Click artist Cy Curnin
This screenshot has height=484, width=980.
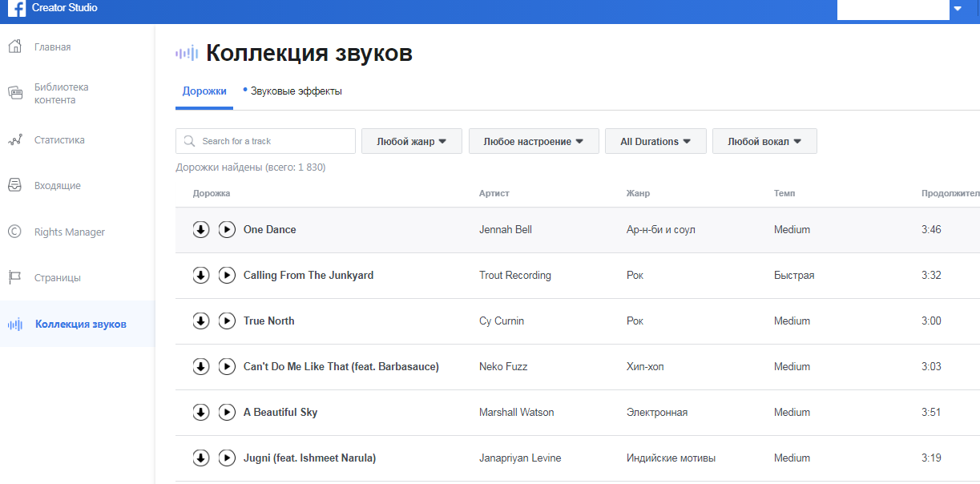coord(502,321)
